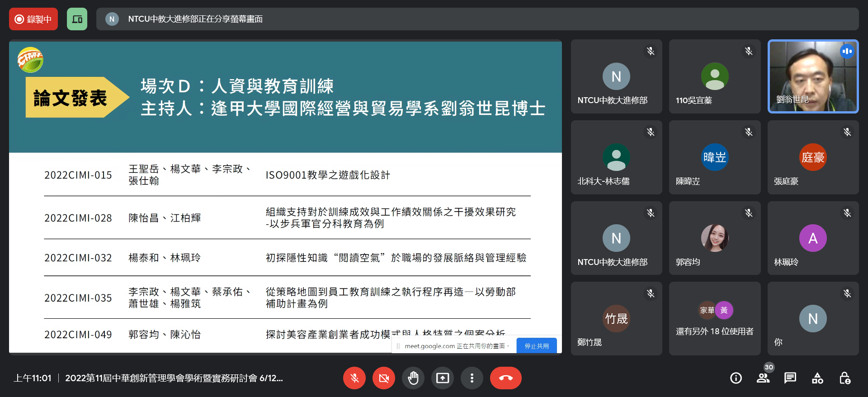Open host controls lock icon
The width and height of the screenshot is (868, 397).
(844, 378)
